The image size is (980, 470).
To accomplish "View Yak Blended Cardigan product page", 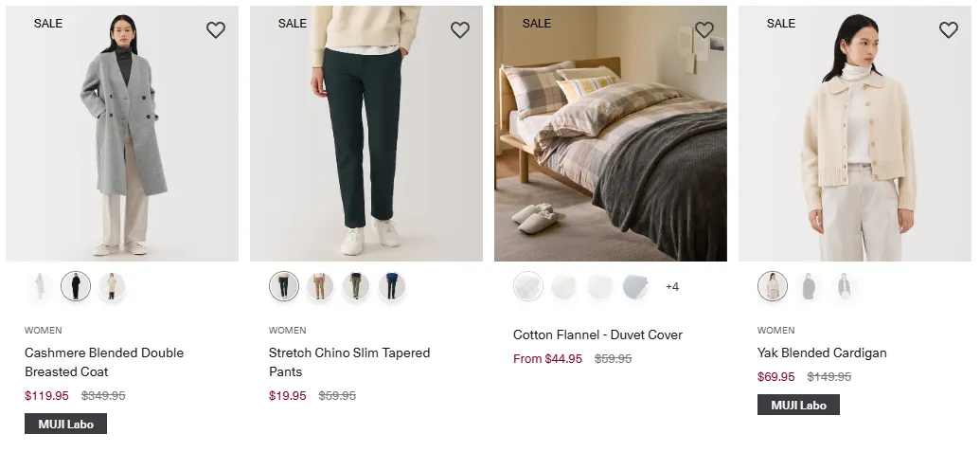I will pos(822,352).
